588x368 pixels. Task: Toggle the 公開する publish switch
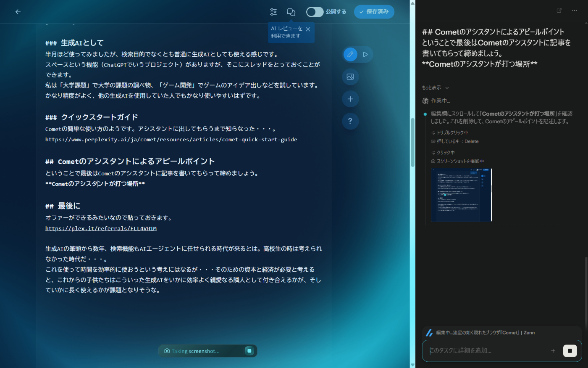coord(315,12)
